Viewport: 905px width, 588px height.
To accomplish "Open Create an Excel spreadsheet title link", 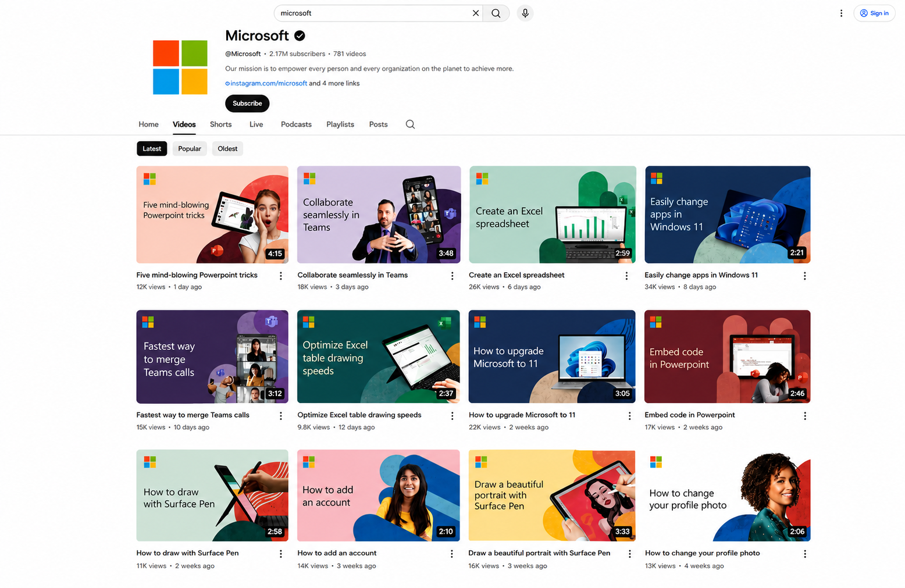I will point(516,275).
